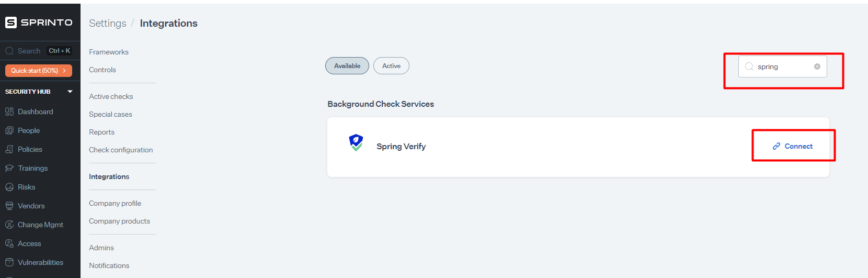Click the Dashboard sidebar icon

(9, 112)
